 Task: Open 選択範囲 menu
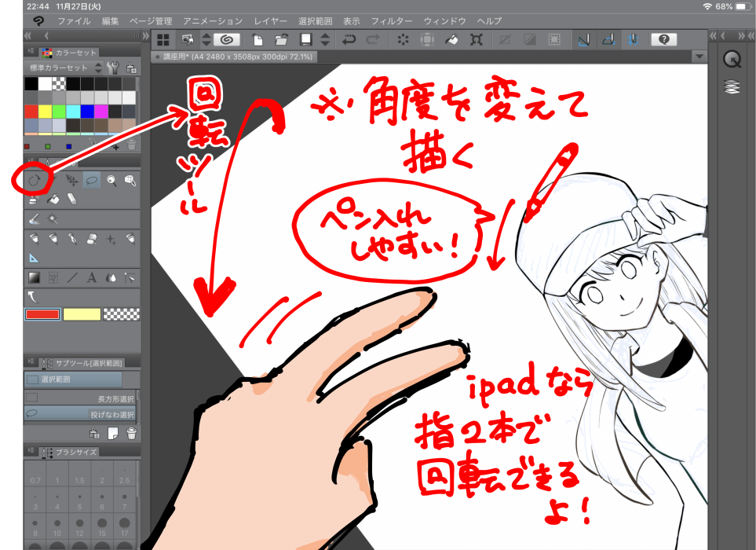click(316, 20)
